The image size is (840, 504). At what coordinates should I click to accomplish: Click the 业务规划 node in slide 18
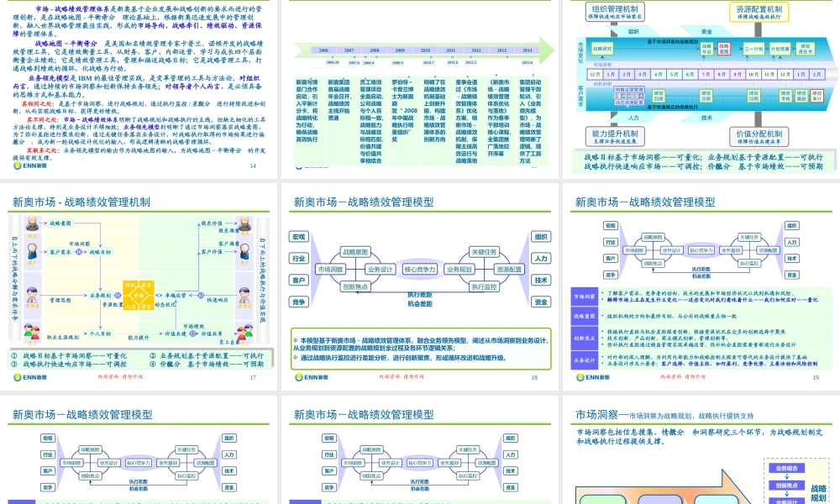click(459, 270)
